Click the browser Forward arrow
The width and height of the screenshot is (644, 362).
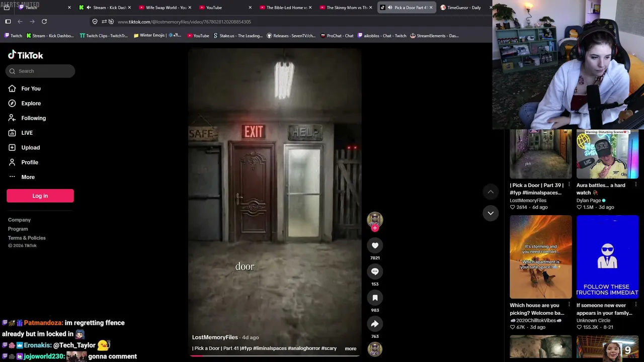tap(32, 22)
